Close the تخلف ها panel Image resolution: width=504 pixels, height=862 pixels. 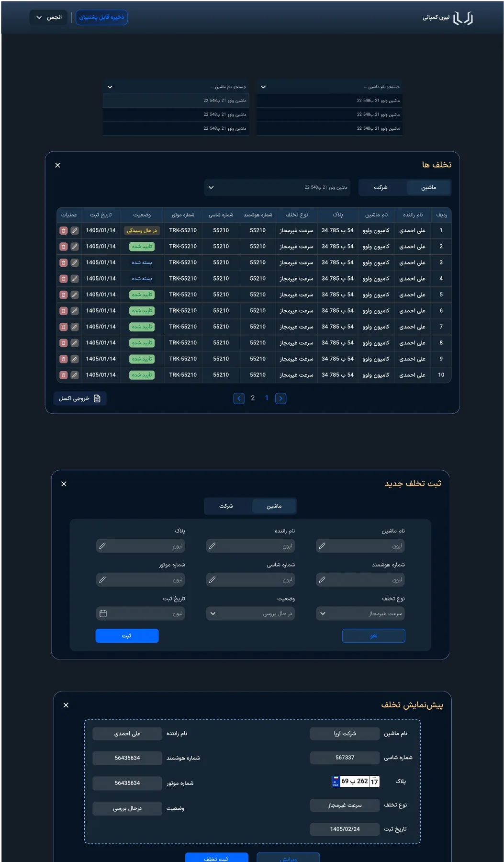58,165
